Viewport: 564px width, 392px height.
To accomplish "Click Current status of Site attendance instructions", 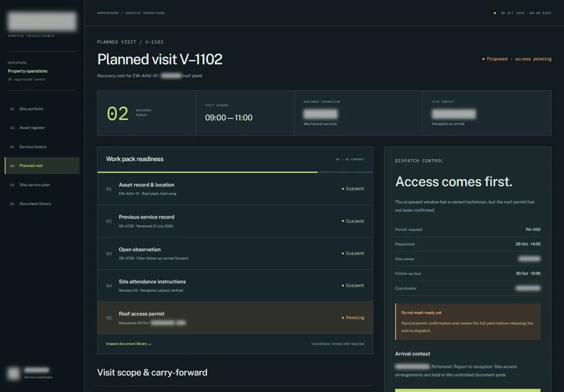I will tap(353, 286).
